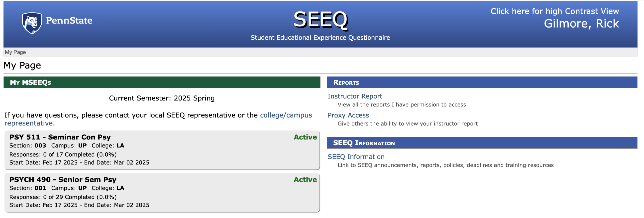This screenshot has height=218, width=644.
Task: Click the PennState wordmark text
Action: pos(69,20)
